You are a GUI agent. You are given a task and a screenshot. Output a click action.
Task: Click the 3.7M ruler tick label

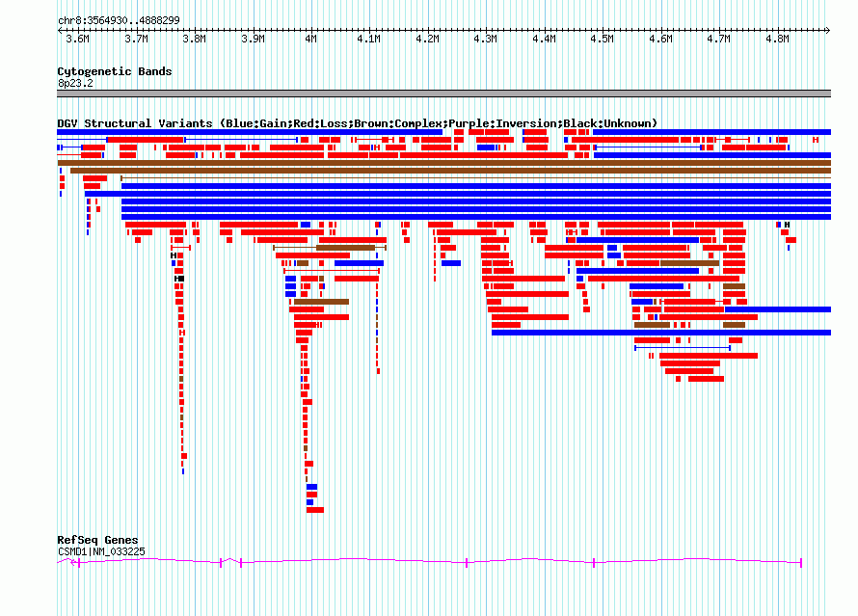coord(136,39)
